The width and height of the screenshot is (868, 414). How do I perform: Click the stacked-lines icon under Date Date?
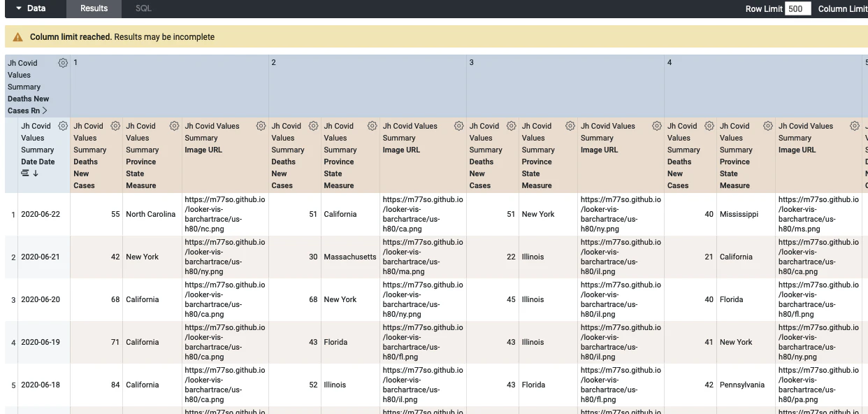(x=25, y=173)
